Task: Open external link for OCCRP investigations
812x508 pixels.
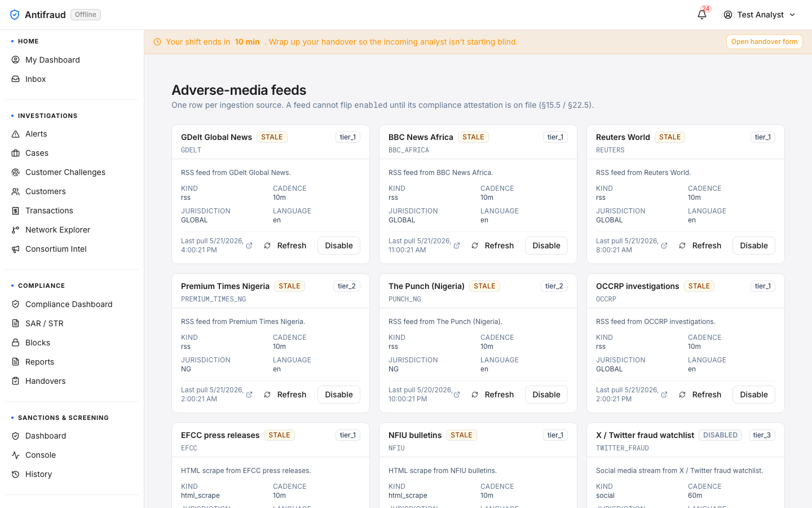Action: coord(664,395)
